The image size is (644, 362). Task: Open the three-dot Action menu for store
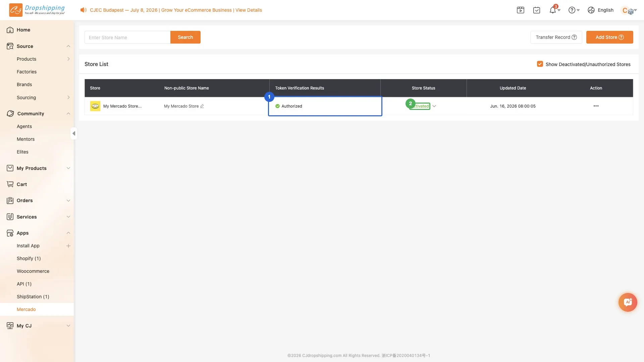coord(596,106)
